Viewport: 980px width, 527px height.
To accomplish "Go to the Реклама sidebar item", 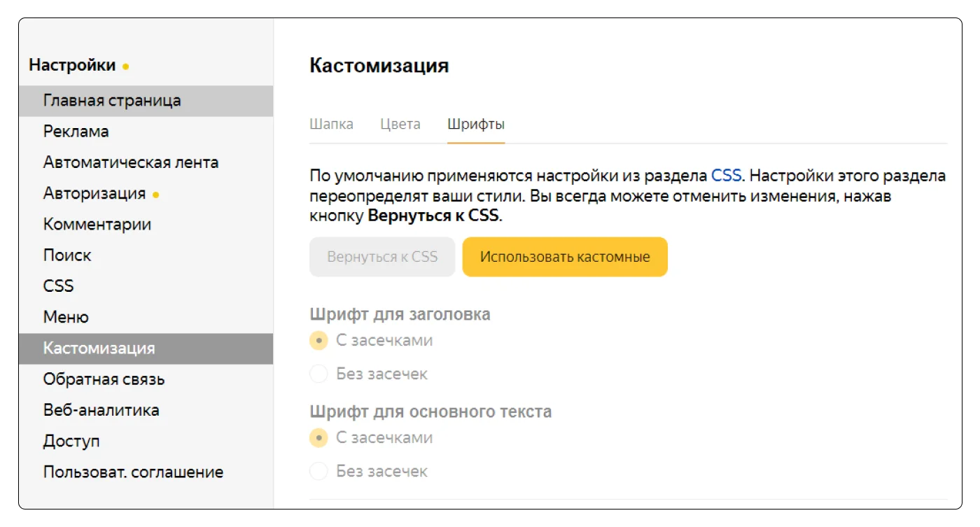I will pos(76,132).
